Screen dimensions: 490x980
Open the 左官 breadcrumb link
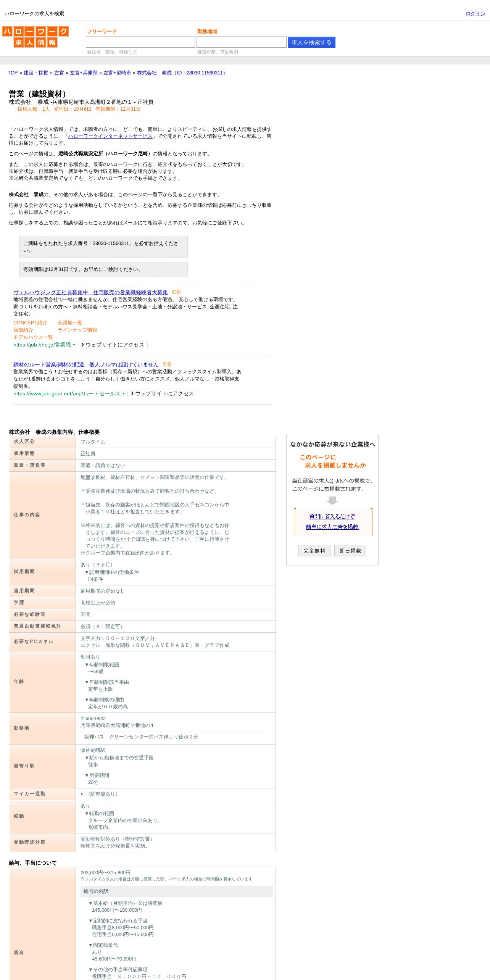point(59,73)
